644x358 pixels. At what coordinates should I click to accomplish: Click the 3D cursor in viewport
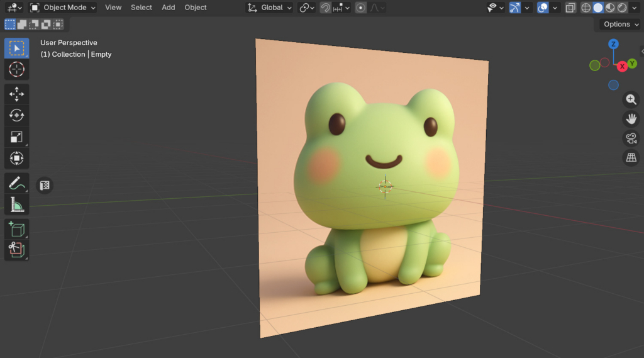tap(385, 187)
